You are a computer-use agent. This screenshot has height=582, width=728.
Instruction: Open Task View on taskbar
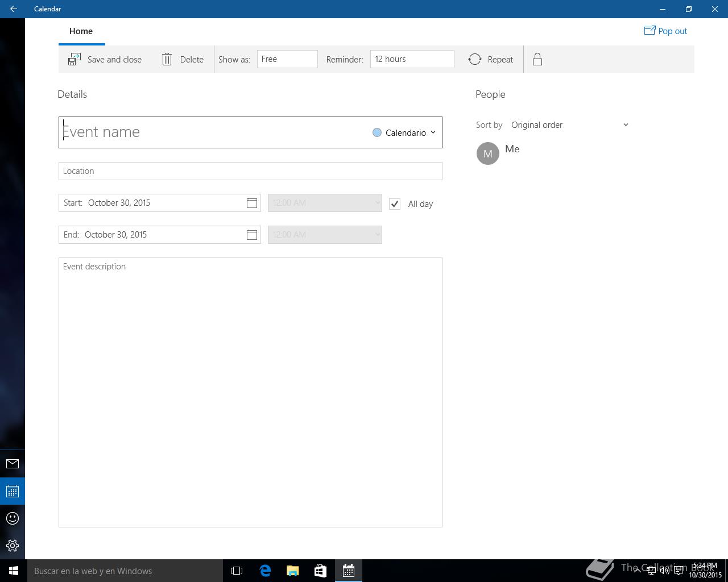pos(237,571)
